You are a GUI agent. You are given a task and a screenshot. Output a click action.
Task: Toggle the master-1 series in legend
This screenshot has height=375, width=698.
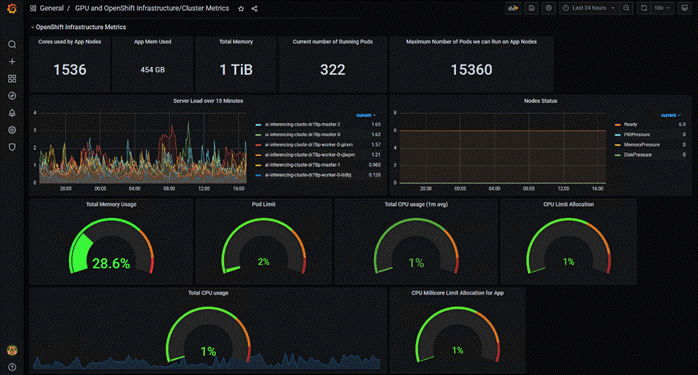tap(302, 165)
